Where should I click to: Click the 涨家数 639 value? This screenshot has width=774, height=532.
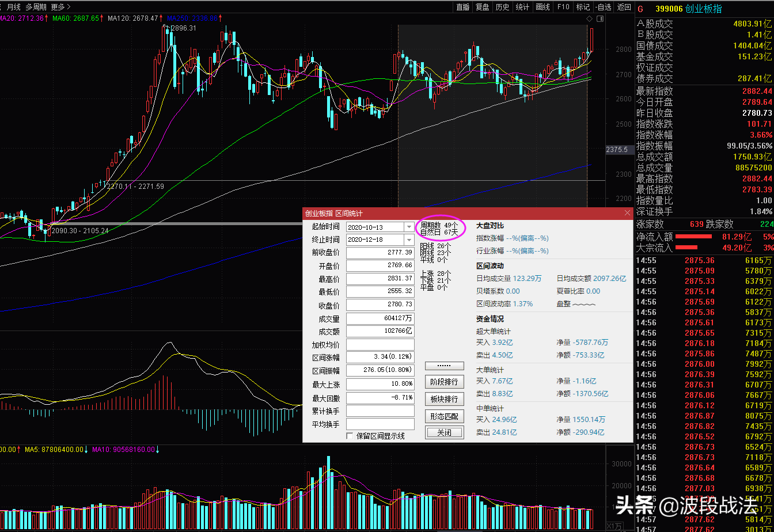697,224
